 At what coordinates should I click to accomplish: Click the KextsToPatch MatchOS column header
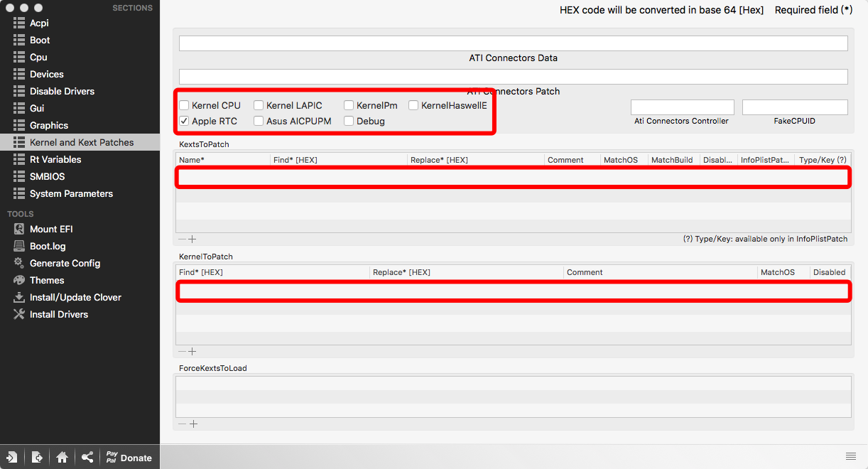(624, 160)
